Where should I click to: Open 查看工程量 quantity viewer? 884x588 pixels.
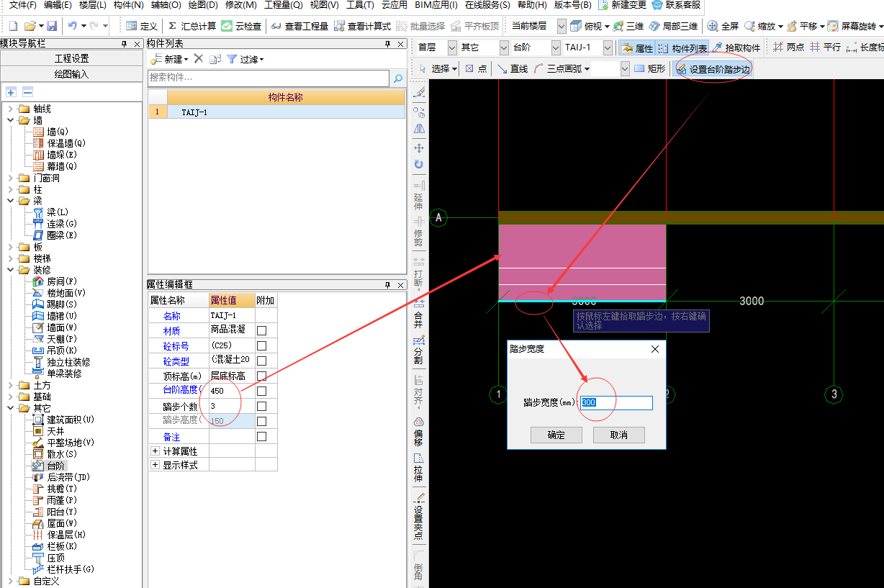pyautogui.click(x=299, y=26)
